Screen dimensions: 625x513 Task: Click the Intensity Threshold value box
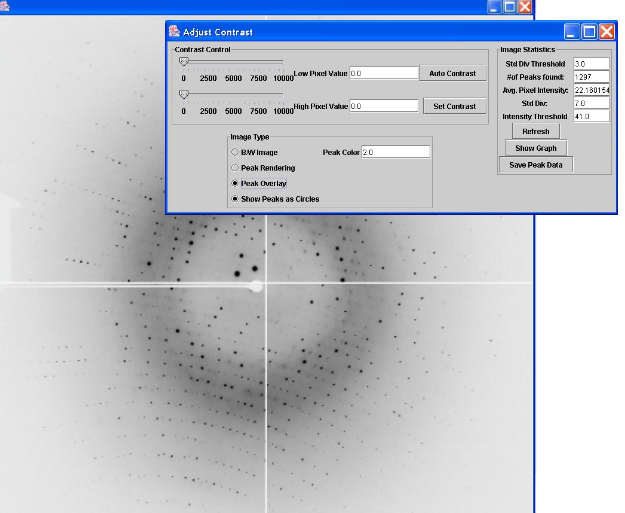[x=591, y=116]
